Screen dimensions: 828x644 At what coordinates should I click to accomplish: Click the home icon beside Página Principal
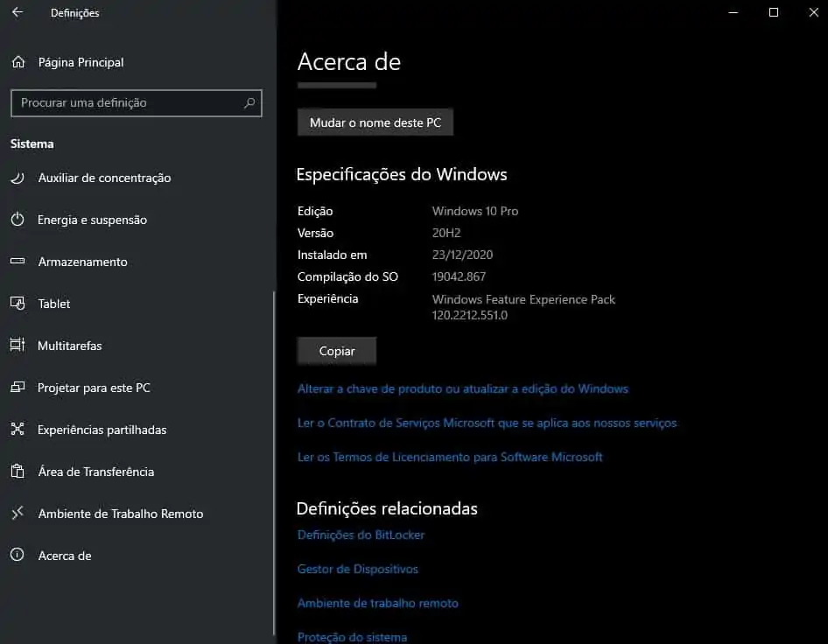click(18, 62)
